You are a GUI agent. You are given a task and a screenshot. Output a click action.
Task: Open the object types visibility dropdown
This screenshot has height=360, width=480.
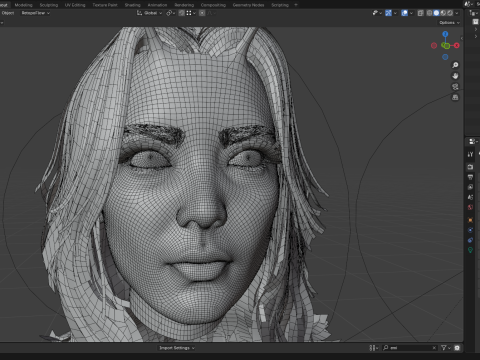tap(377, 13)
